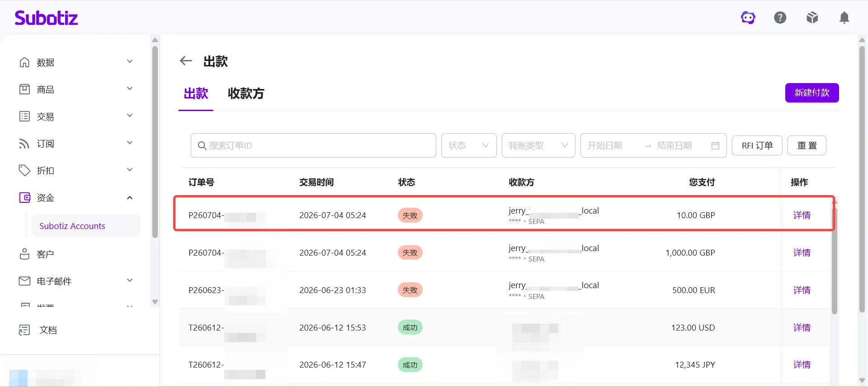Click the 12,345 JPY amount
Screen dimensions: 868x387
coord(695,365)
